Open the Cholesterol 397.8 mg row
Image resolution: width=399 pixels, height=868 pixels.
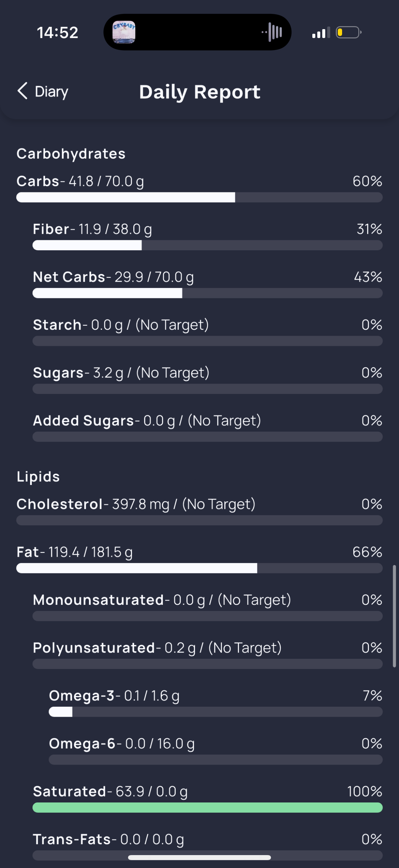point(199,511)
